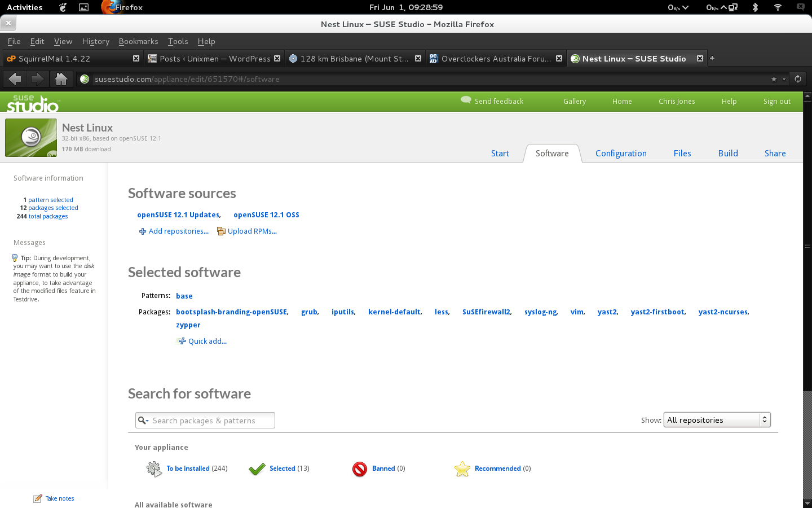This screenshot has width=812, height=508.
Task: Open the Edit menu
Action: 37,41
